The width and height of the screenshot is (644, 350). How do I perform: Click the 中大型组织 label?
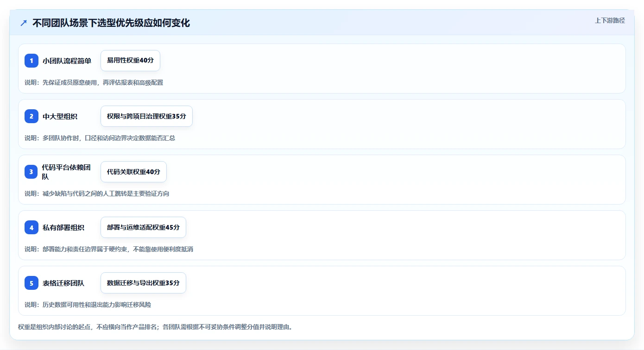pyautogui.click(x=60, y=116)
